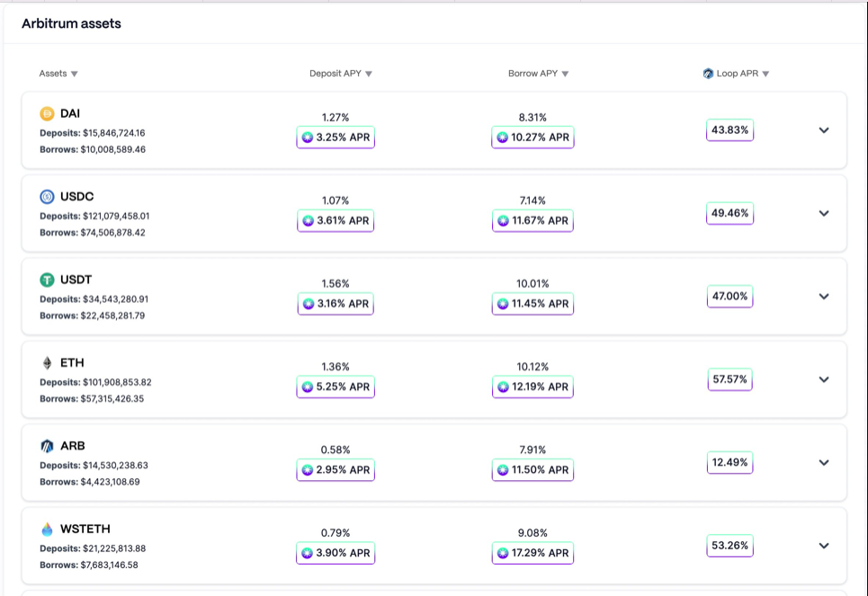868x596 pixels.
Task: Expand the WSTETH row details
Action: pyautogui.click(x=823, y=546)
